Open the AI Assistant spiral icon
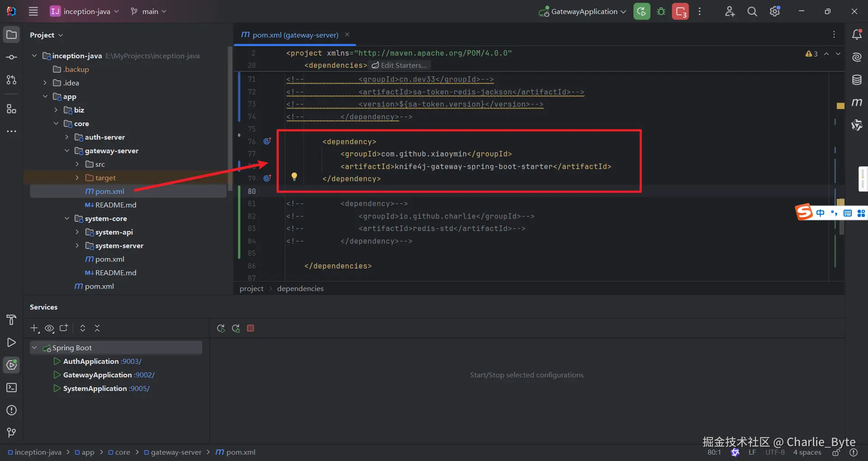The width and height of the screenshot is (868, 461). (857, 57)
